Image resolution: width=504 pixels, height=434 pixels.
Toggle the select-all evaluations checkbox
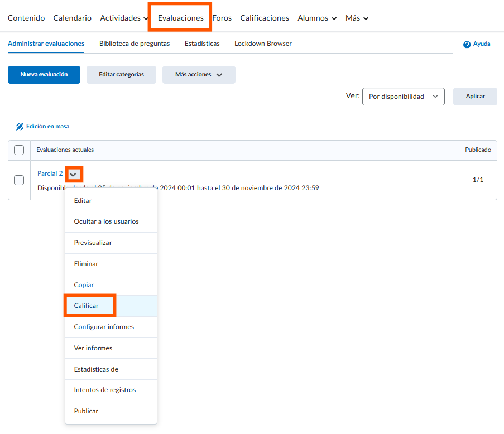pos(19,150)
